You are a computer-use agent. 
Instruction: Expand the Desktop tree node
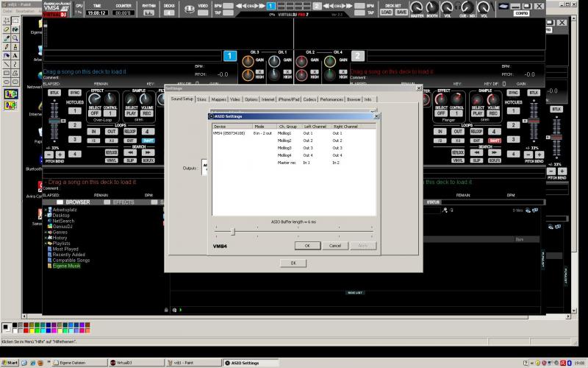tap(46, 215)
